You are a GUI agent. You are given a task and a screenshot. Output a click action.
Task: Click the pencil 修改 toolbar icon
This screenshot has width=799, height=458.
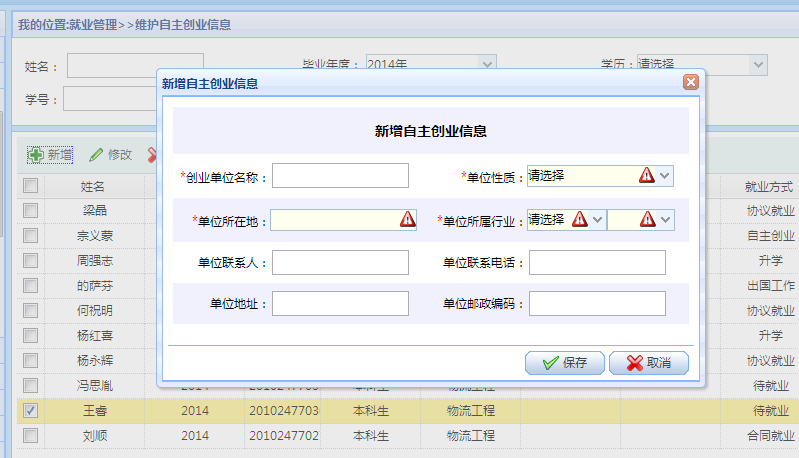point(96,155)
